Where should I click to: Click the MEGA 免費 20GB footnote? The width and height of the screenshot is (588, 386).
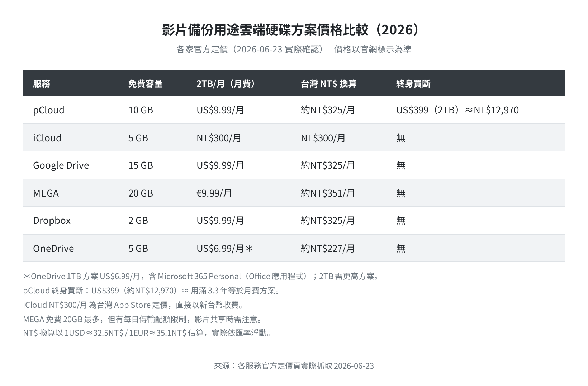(143, 319)
